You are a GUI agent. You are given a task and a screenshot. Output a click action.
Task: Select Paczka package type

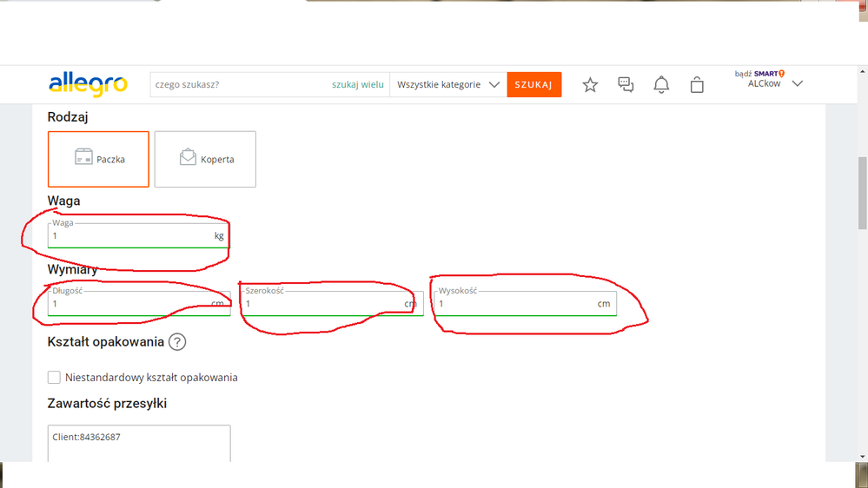tap(98, 159)
